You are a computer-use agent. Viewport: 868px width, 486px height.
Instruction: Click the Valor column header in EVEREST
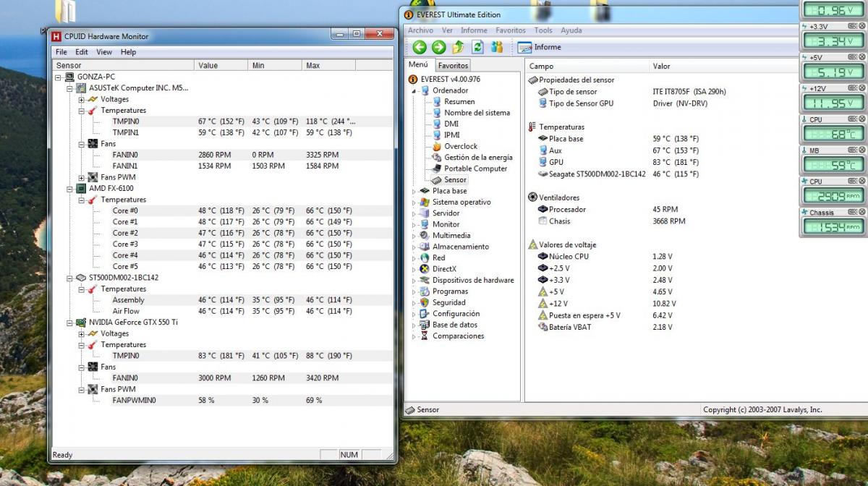[x=757, y=66]
